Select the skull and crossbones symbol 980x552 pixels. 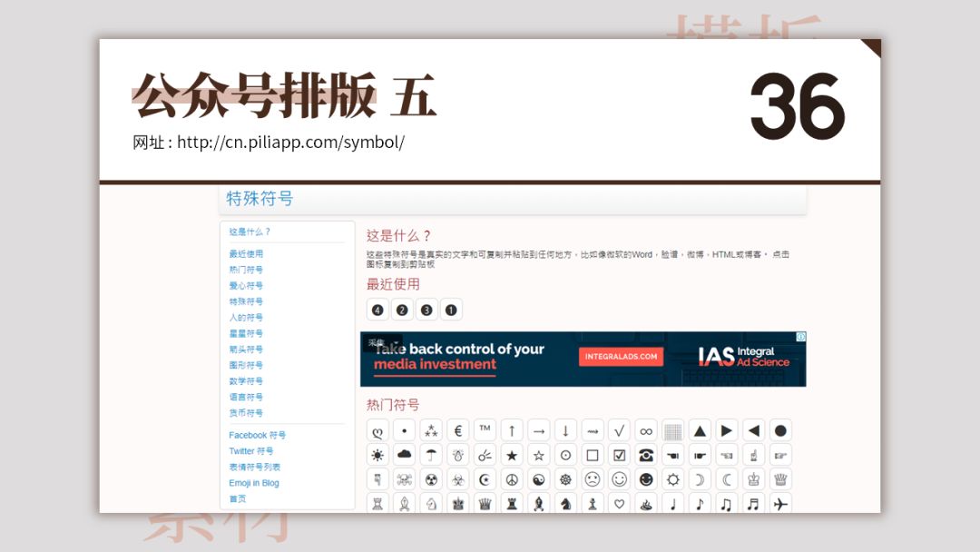pyautogui.click(x=402, y=478)
